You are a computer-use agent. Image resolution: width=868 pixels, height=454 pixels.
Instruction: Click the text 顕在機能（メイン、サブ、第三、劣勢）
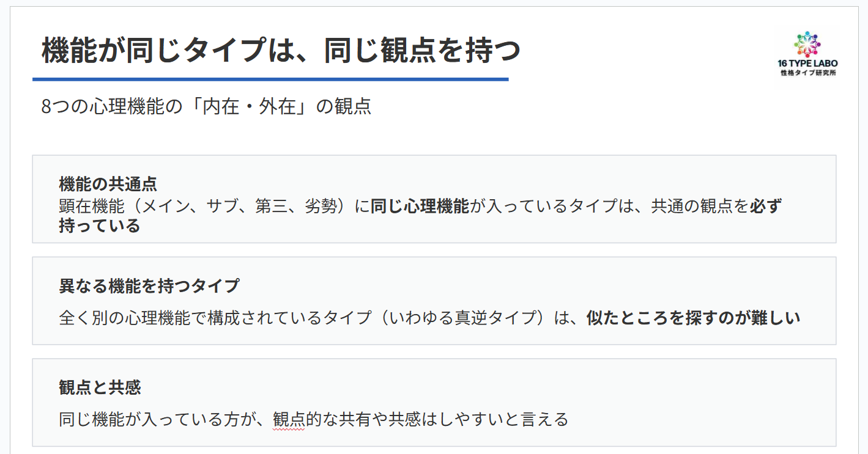[207, 205]
